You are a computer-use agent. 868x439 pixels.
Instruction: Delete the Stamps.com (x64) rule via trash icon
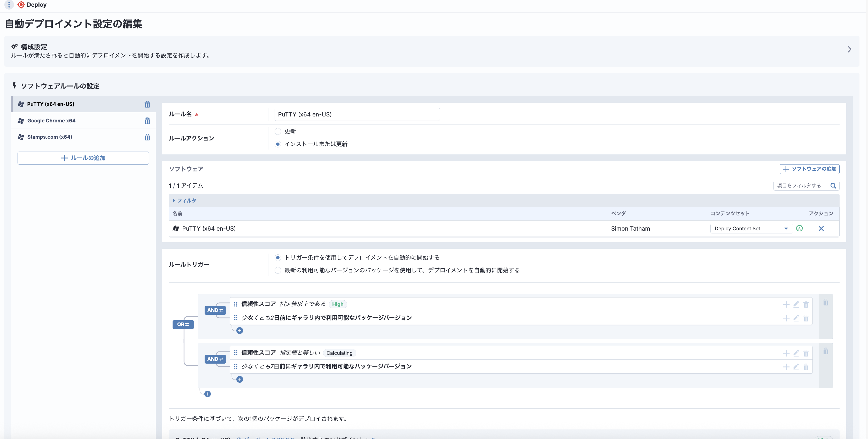tap(148, 137)
